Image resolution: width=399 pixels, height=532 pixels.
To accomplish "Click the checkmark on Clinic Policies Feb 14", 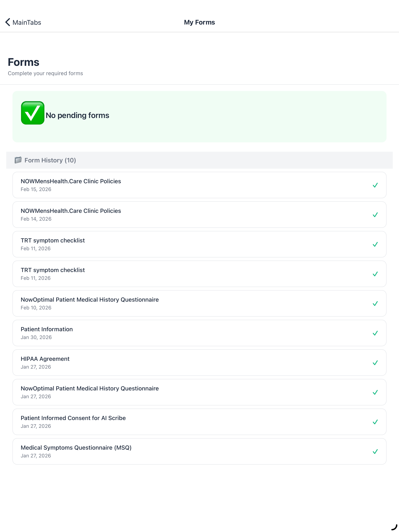I will 375,215.
